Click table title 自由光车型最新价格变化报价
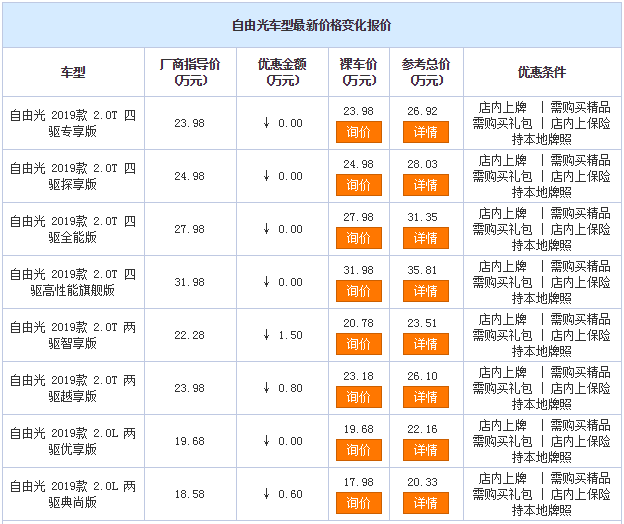This screenshot has width=624, height=524. point(312,25)
